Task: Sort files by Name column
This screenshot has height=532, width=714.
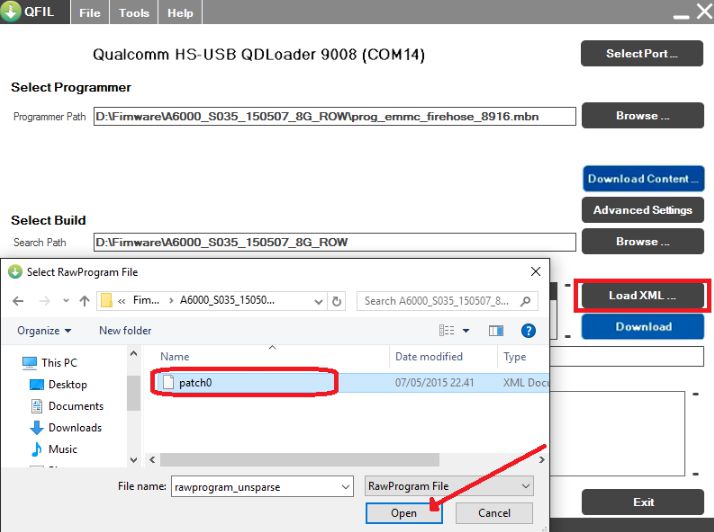Action: tap(174, 357)
